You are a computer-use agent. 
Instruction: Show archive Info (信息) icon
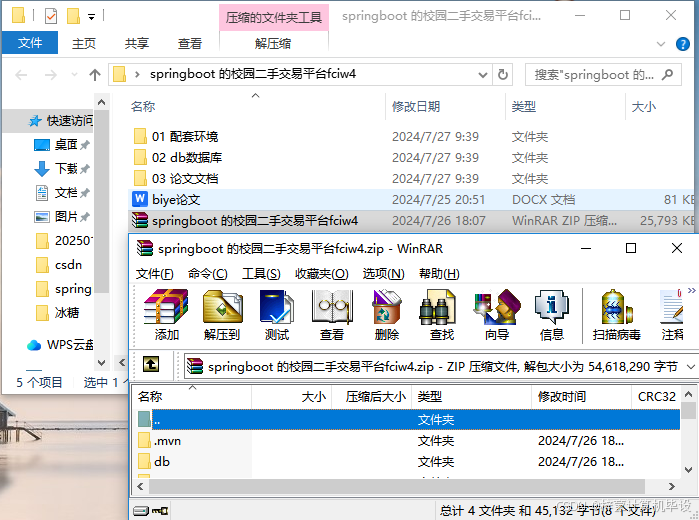pyautogui.click(x=551, y=315)
